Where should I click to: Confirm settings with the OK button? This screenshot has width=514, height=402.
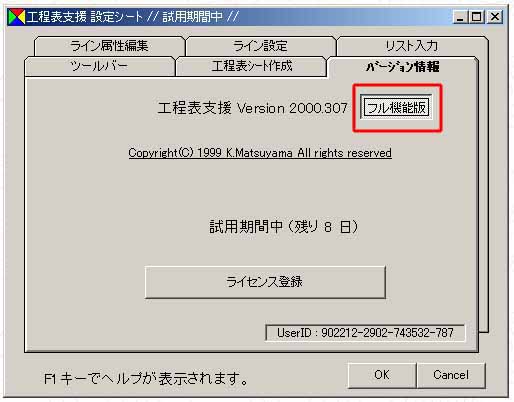coord(382,375)
